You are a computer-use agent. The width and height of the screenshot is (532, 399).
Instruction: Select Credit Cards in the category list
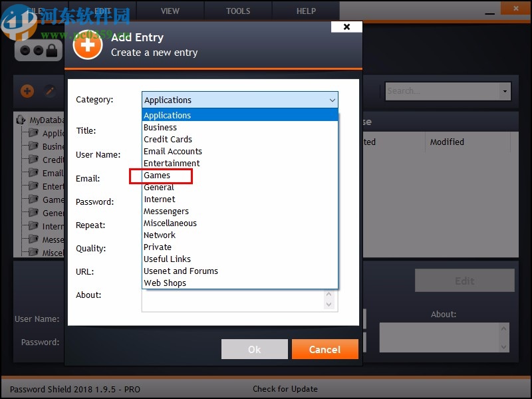[240, 139]
